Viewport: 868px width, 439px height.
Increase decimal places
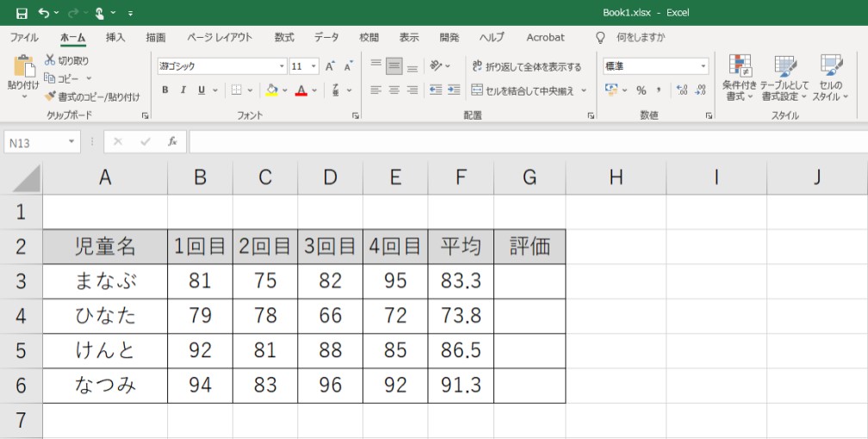[x=682, y=90]
